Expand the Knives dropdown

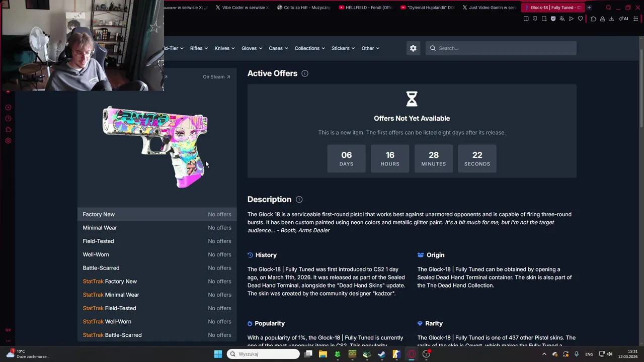(x=224, y=48)
